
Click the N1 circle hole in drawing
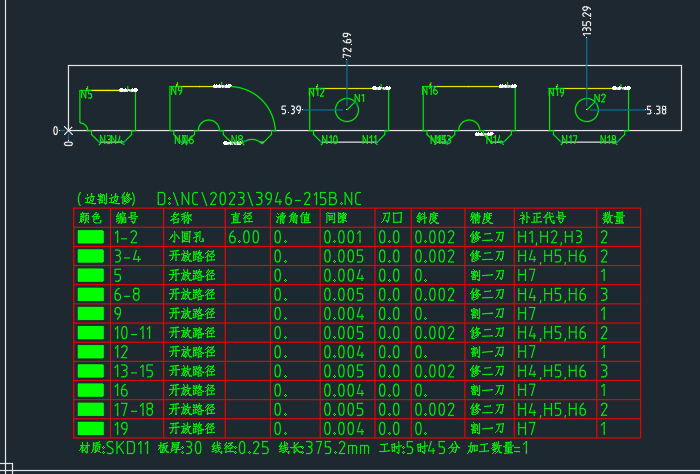click(347, 109)
